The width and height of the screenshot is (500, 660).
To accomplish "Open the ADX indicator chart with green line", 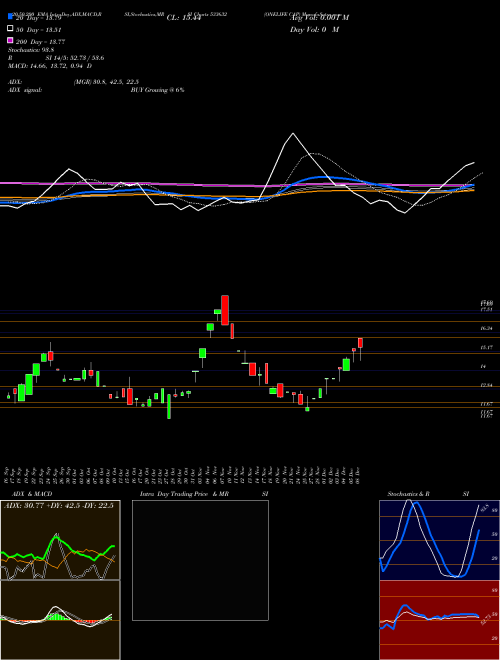I will pyautogui.click(x=60, y=540).
